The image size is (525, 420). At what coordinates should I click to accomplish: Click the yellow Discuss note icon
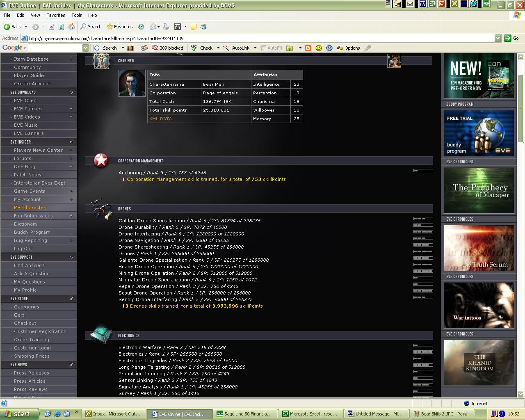click(x=194, y=27)
